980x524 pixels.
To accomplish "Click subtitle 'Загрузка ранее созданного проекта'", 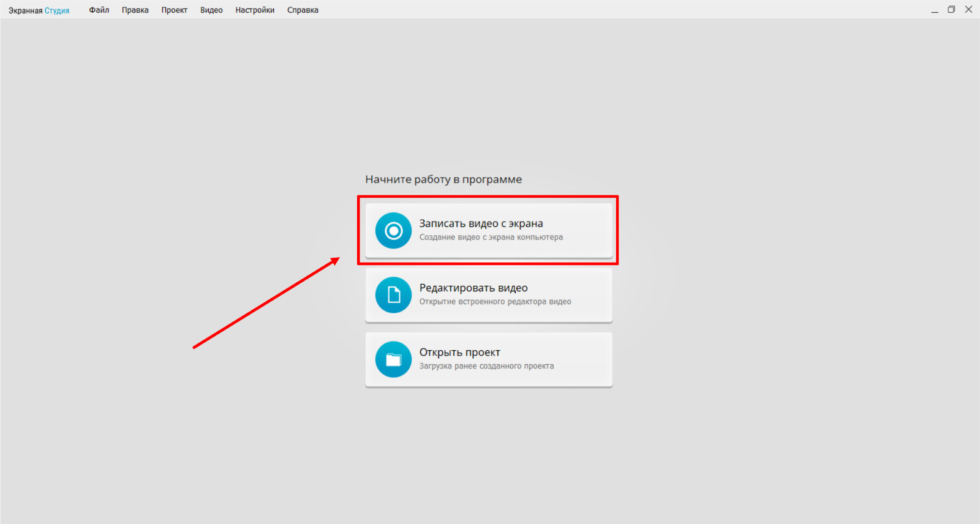I will 486,366.
